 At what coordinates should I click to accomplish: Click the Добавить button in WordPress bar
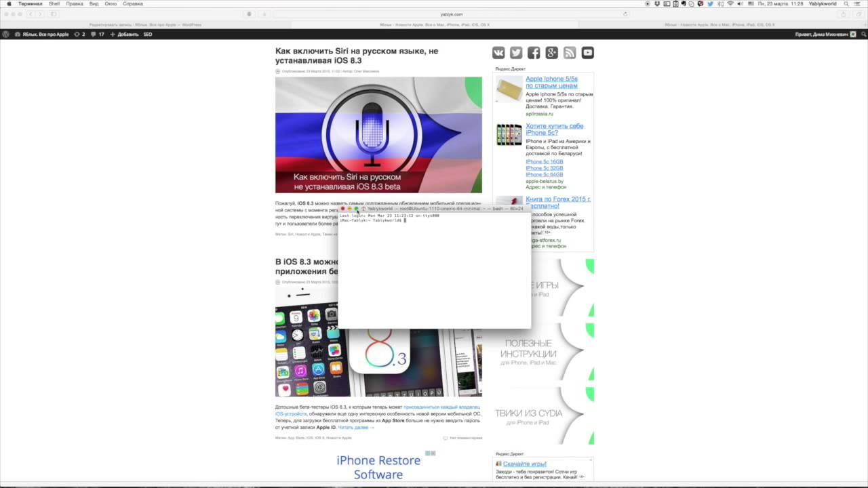click(x=124, y=34)
